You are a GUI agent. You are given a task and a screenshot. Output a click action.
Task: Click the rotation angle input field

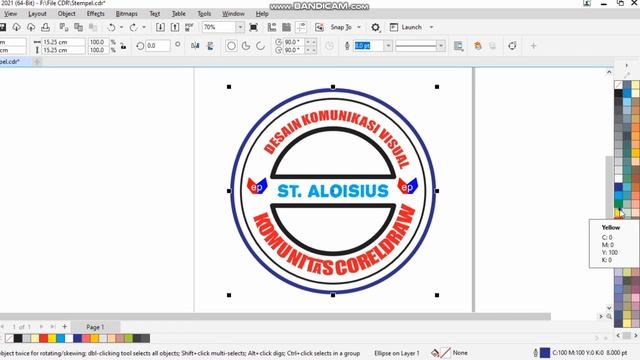[x=158, y=46]
